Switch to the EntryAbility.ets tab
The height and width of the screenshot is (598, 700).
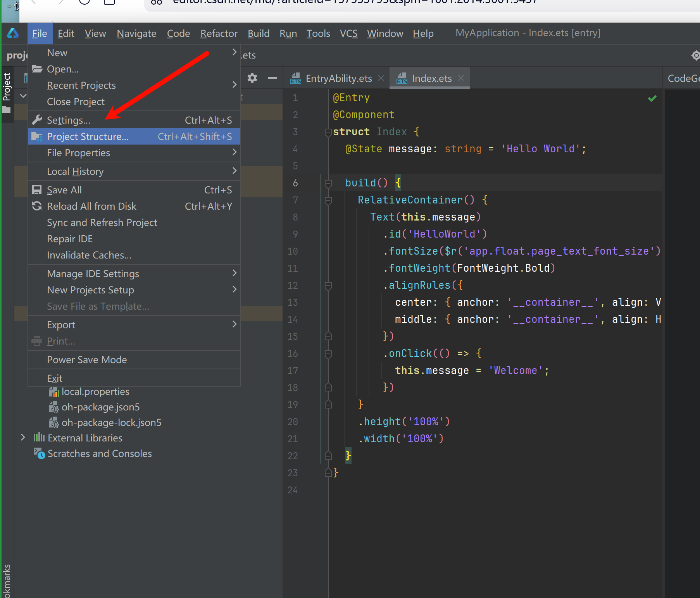tap(336, 78)
